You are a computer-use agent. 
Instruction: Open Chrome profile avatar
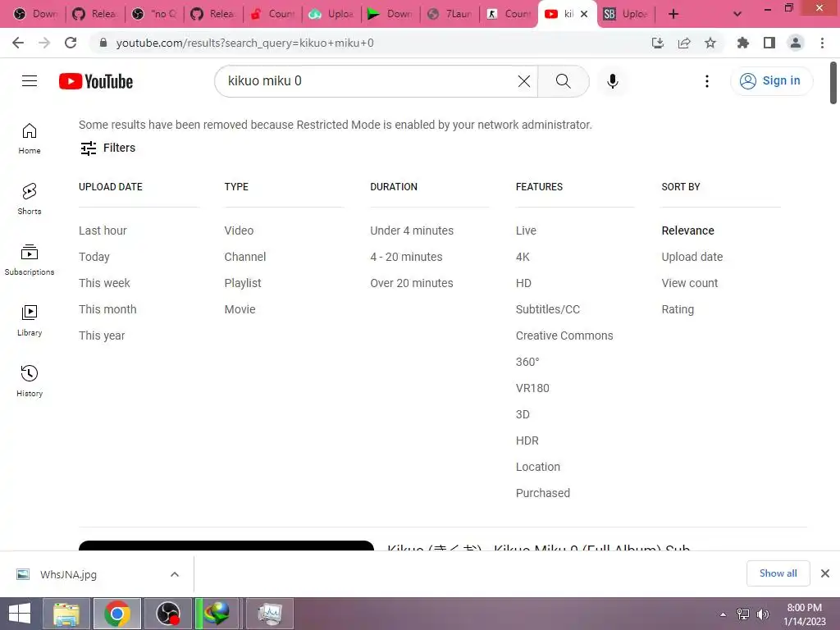pos(796,43)
